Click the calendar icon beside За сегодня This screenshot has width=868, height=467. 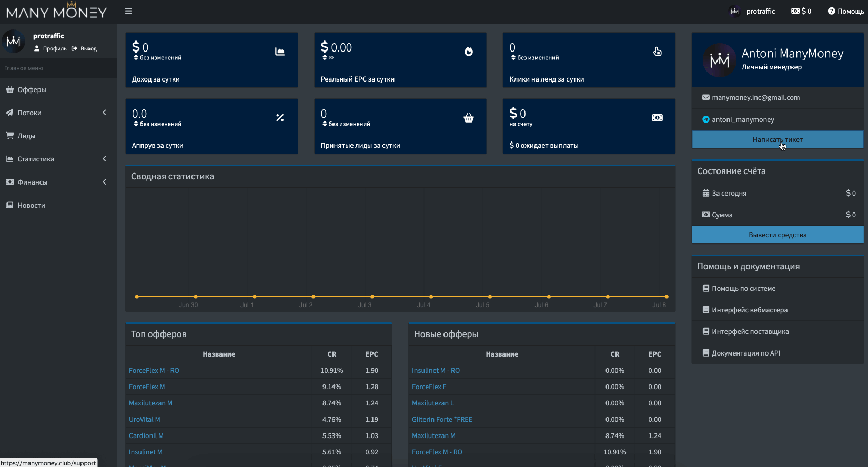pyautogui.click(x=706, y=193)
